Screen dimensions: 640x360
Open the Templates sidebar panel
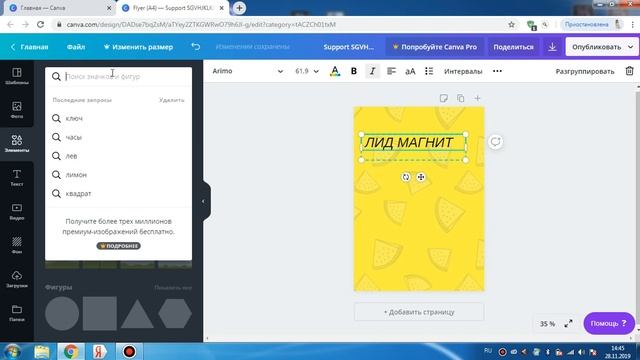pyautogui.click(x=17, y=76)
